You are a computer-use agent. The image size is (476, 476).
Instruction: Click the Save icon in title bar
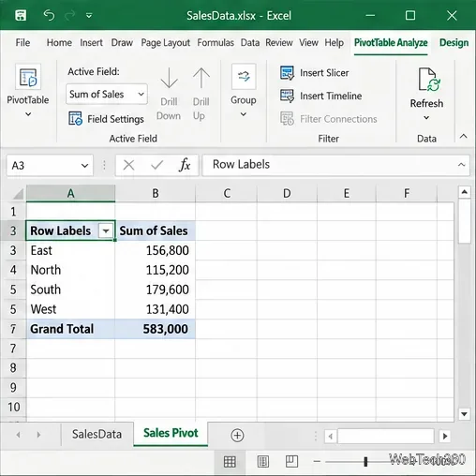point(21,15)
